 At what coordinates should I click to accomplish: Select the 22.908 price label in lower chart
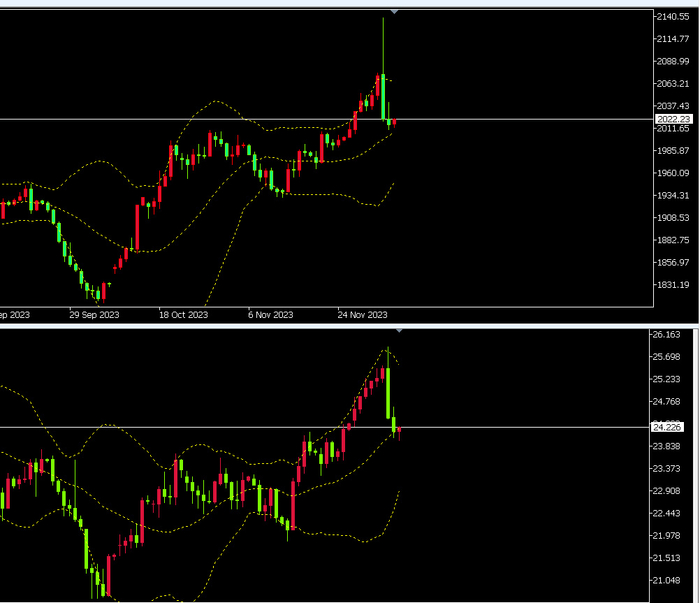click(x=667, y=491)
